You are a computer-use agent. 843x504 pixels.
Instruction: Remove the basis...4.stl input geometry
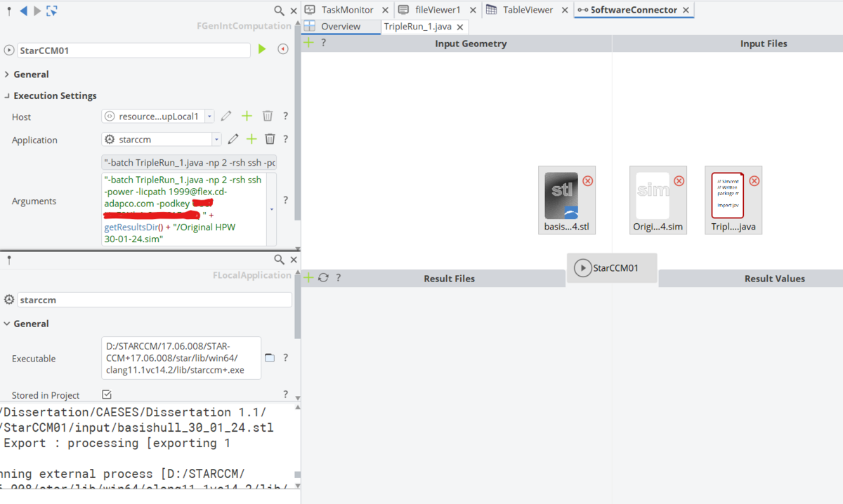point(588,180)
